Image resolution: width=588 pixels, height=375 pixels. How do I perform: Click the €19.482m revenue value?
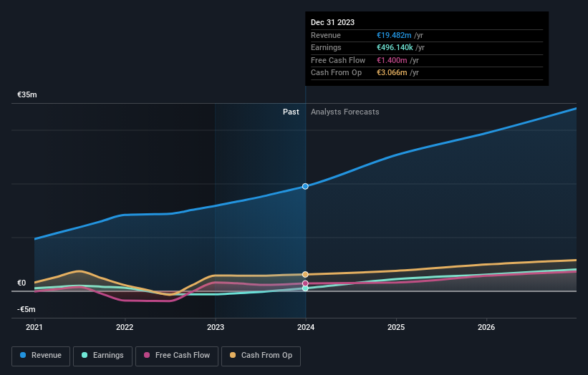click(394, 35)
